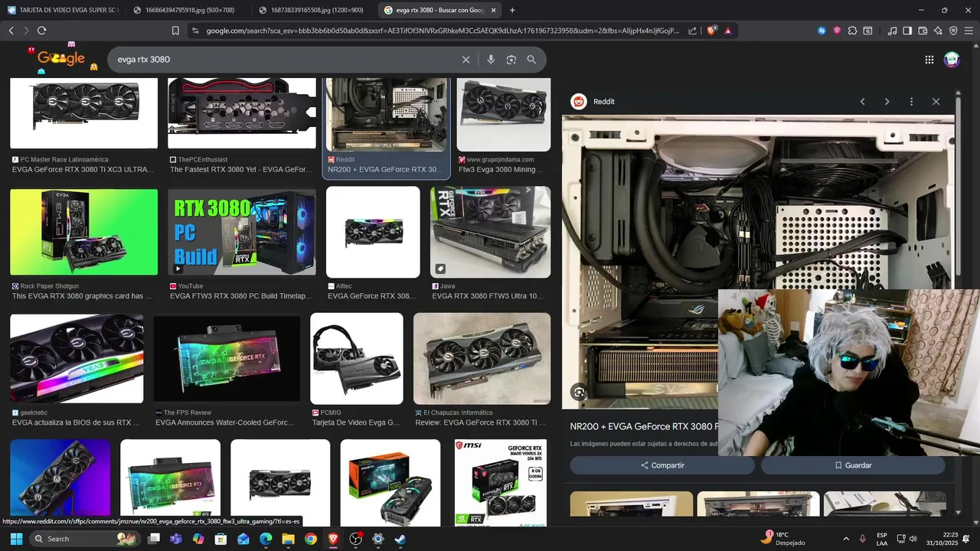The width and height of the screenshot is (980, 551).
Task: Toggle the browser sidebar panel
Action: tap(907, 31)
